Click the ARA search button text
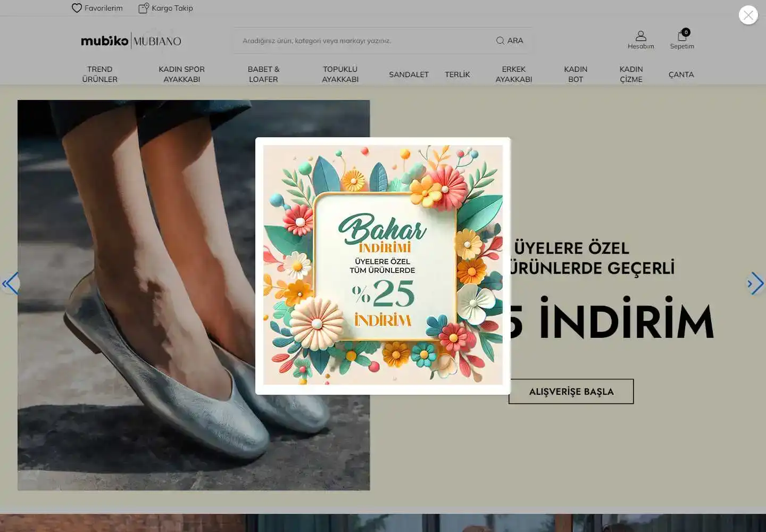Image resolution: width=766 pixels, height=532 pixels. pos(515,40)
